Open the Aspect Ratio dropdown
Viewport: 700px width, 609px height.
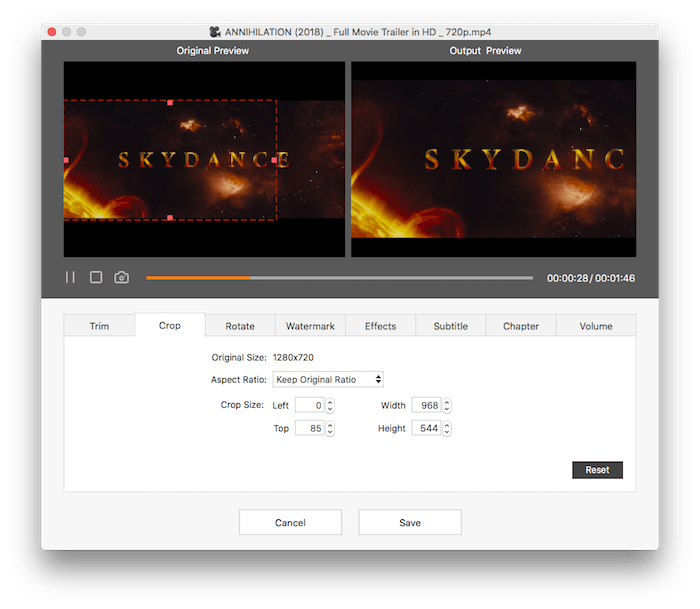point(328,379)
